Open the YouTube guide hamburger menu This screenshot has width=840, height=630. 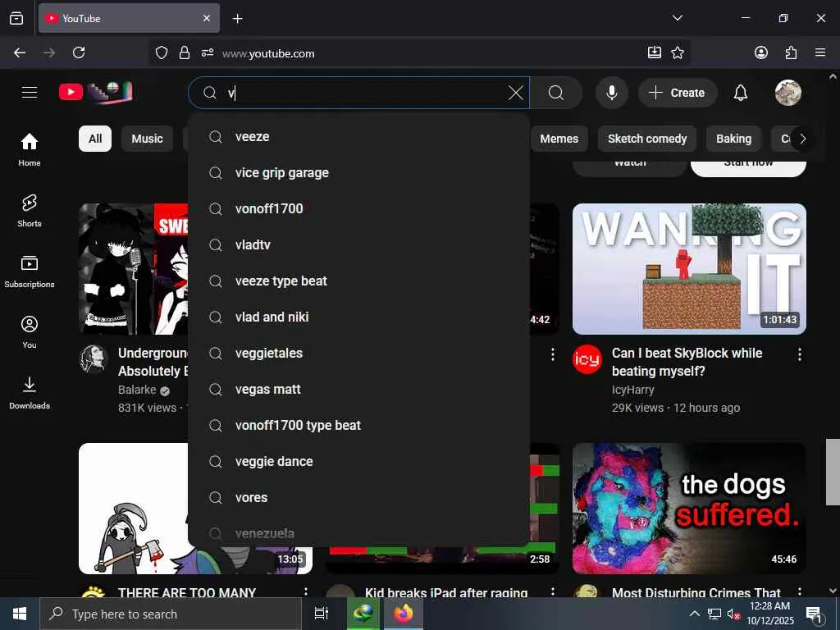(x=30, y=93)
